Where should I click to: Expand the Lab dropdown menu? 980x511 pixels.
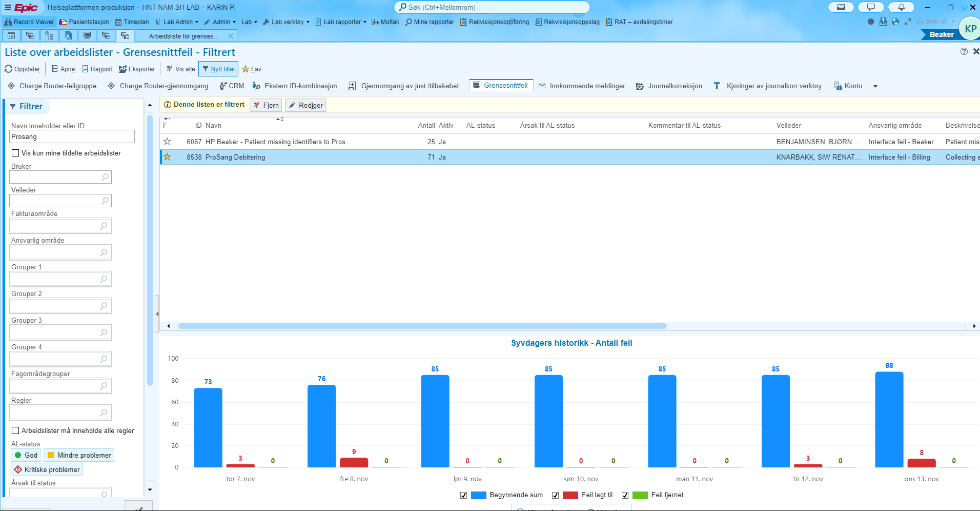pos(249,22)
